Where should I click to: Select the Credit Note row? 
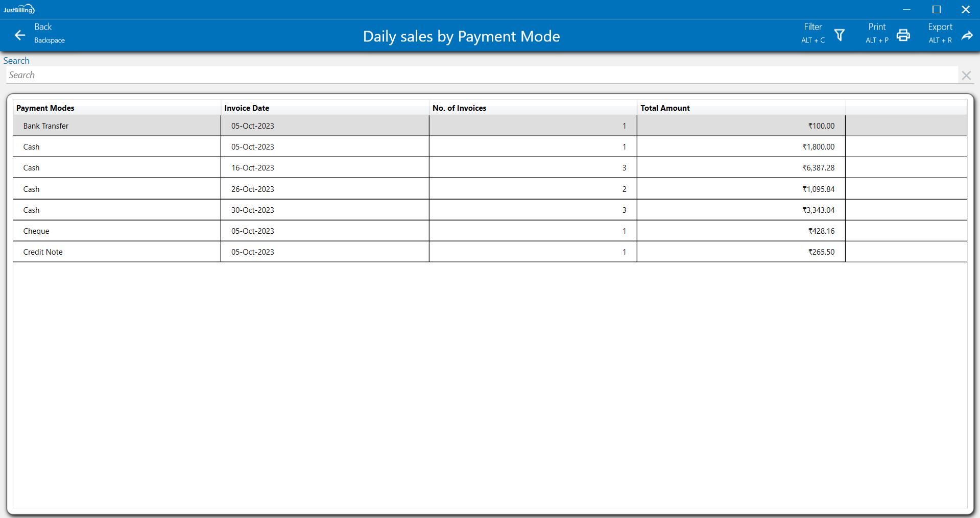[43, 252]
